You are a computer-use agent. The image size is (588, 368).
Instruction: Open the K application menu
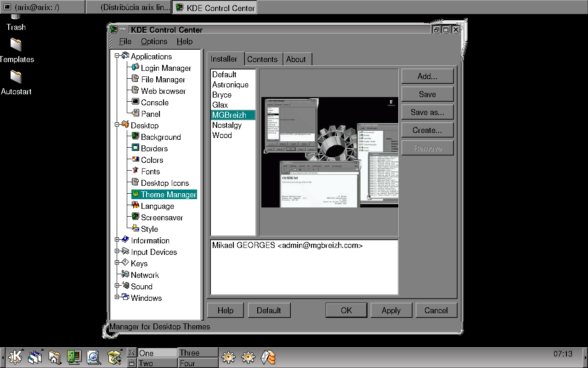[15, 357]
